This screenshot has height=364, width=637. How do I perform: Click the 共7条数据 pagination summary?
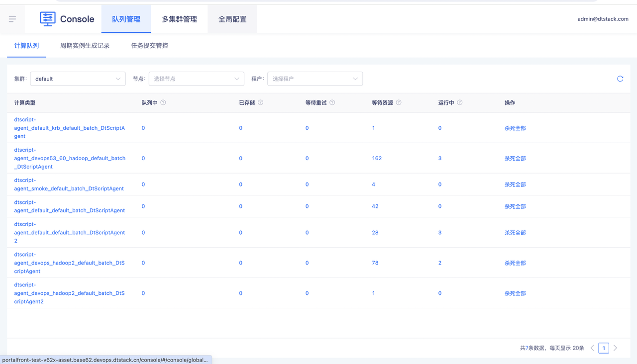[x=532, y=348]
